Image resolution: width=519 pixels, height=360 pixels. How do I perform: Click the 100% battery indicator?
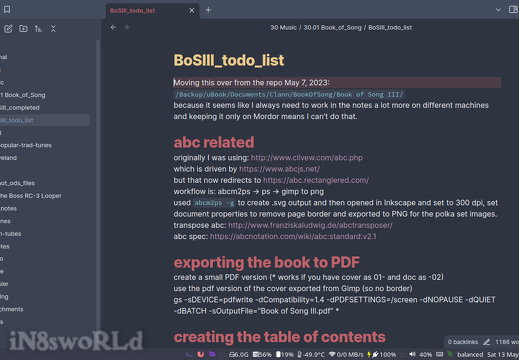(x=382, y=355)
